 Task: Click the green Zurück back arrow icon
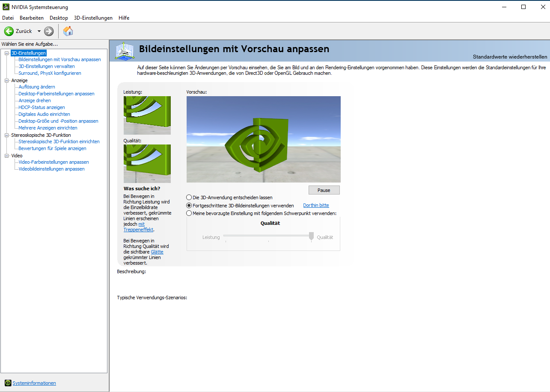pos(9,31)
